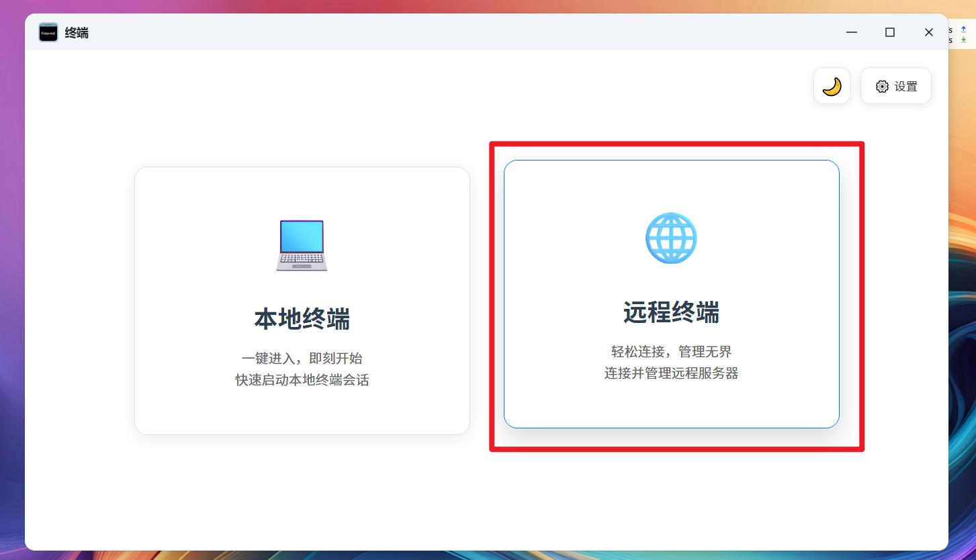The width and height of the screenshot is (976, 560).
Task: Launch the 本地终端 local terminal card
Action: point(302,301)
